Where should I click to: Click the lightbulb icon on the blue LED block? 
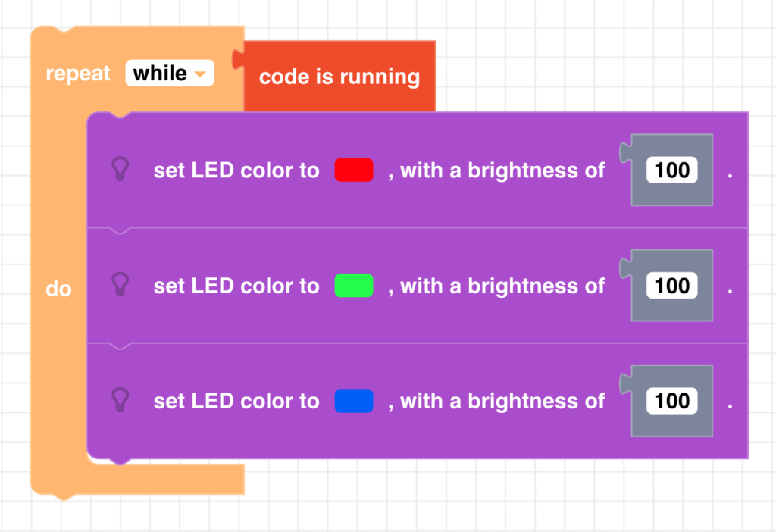coord(120,400)
